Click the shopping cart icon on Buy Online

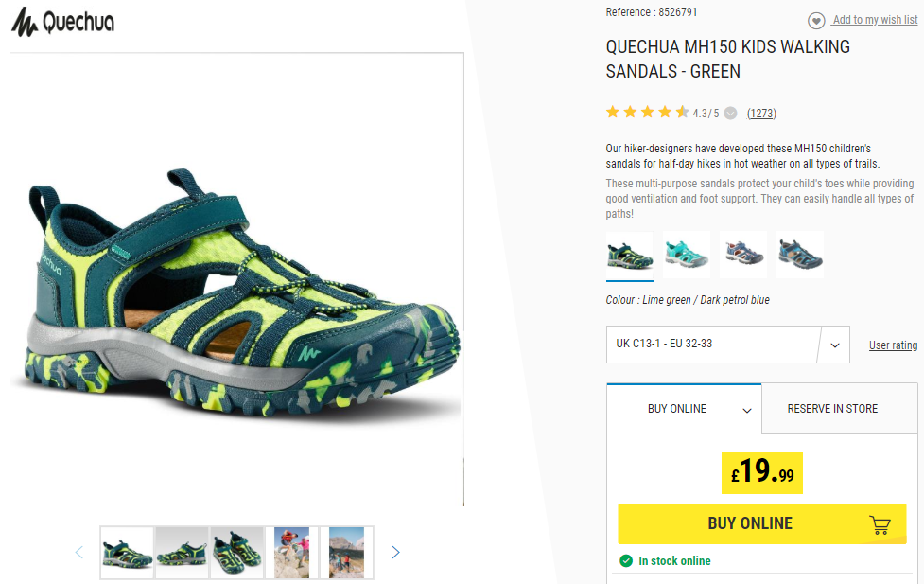(880, 524)
